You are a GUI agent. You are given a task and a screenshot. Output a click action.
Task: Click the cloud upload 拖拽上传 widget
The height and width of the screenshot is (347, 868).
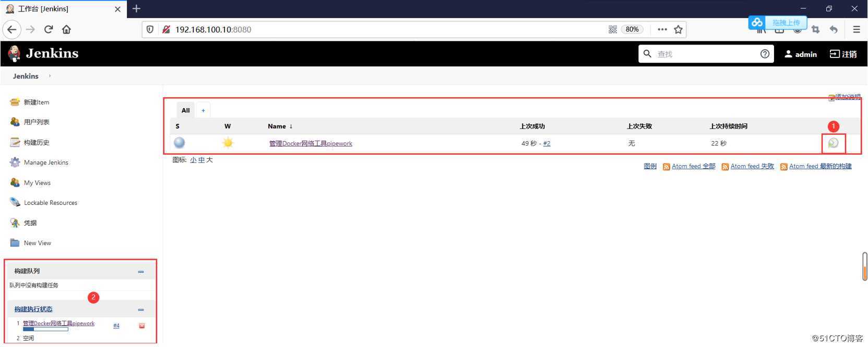pyautogui.click(x=778, y=22)
